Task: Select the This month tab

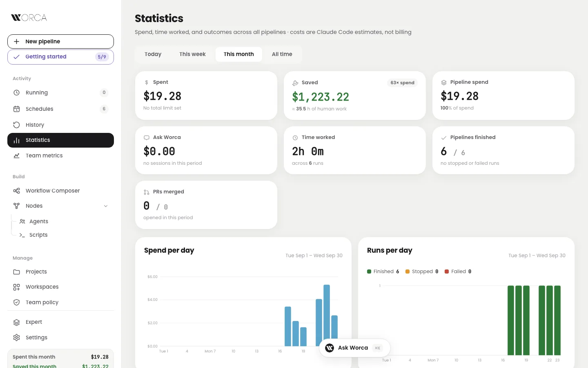Action: tap(239, 54)
